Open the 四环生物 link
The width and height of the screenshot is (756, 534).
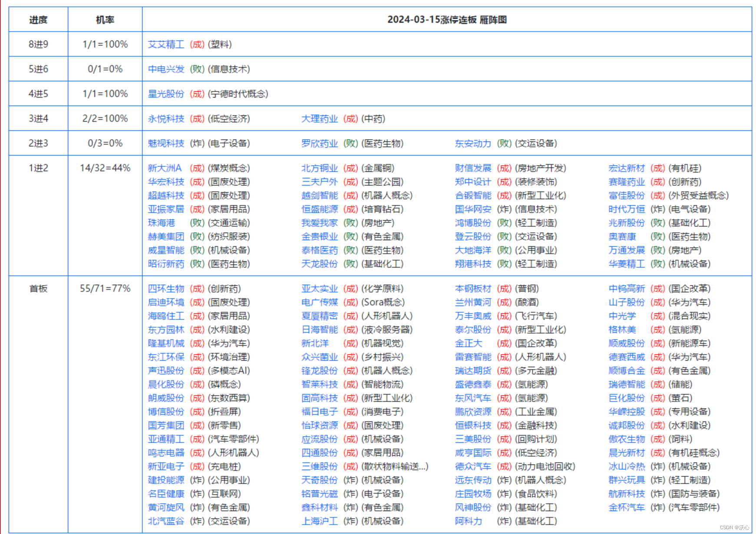point(166,289)
